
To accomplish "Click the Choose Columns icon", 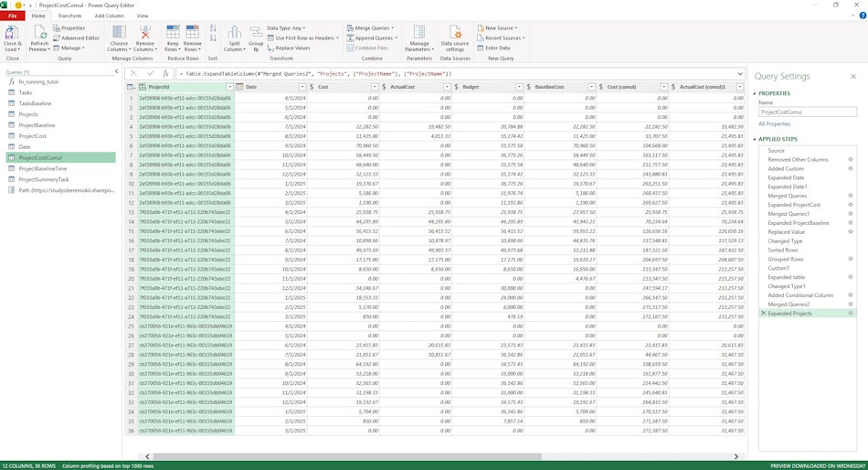I will coord(119,32).
